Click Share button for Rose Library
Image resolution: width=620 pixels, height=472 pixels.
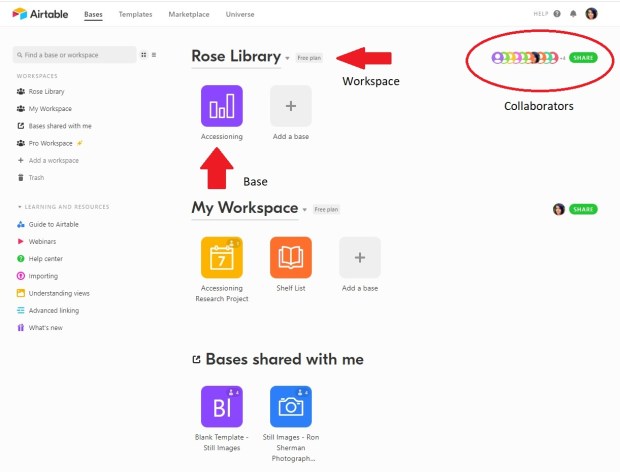tap(583, 58)
